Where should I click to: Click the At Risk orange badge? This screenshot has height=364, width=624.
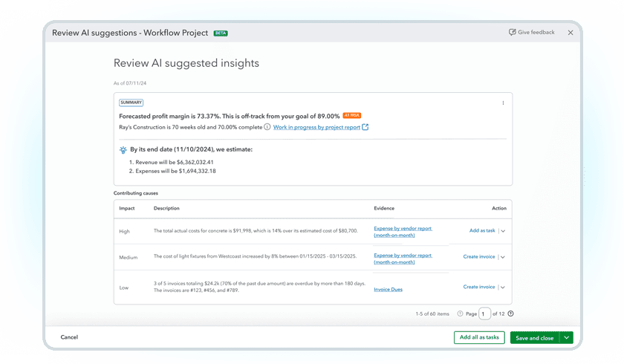352,115
